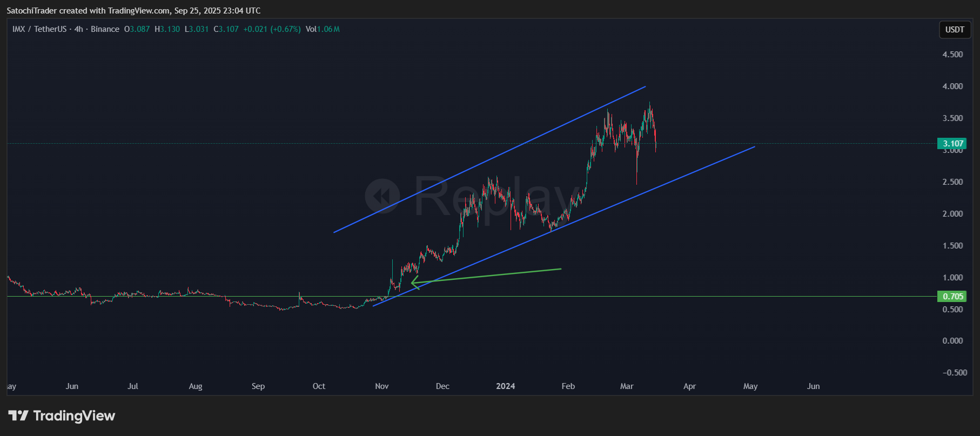Click the 2.000 price axis label

952,214
